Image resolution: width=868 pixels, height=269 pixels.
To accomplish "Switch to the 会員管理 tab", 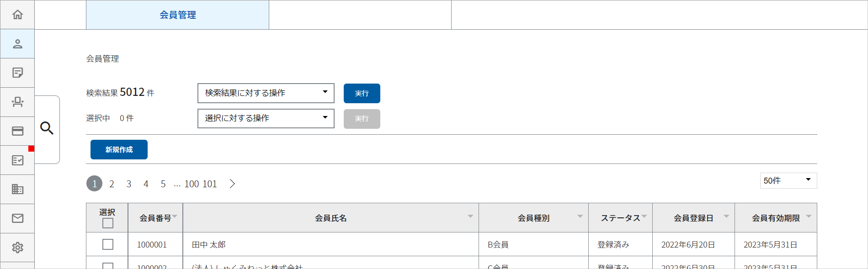I will click(177, 15).
